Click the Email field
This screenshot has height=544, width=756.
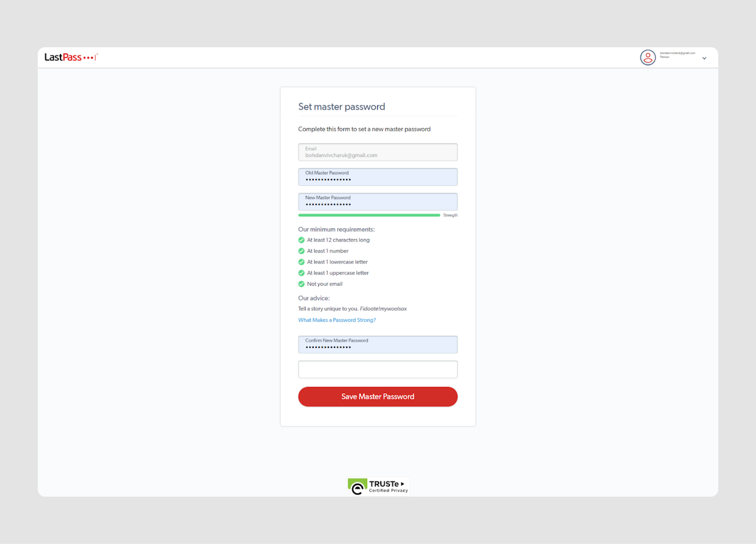(378, 152)
